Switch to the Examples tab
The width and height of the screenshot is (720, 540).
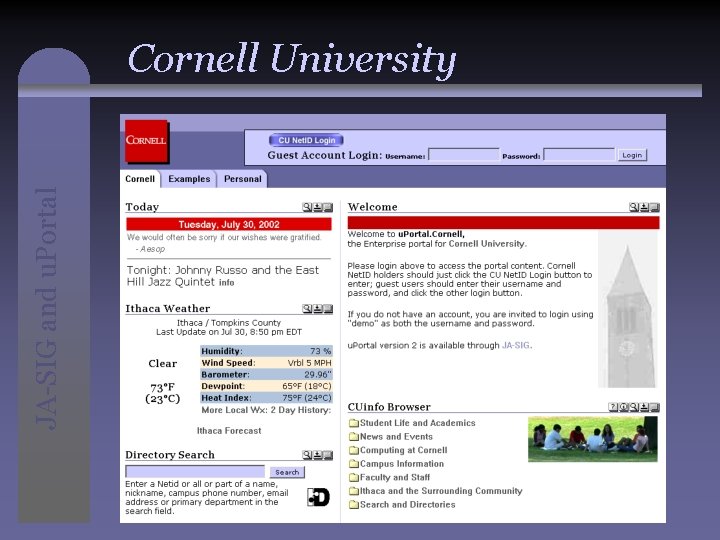tap(189, 179)
